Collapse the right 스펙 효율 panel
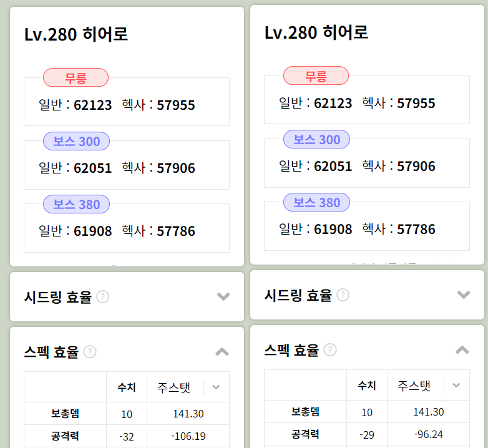Screen dimensions: 488x448 coord(462,350)
